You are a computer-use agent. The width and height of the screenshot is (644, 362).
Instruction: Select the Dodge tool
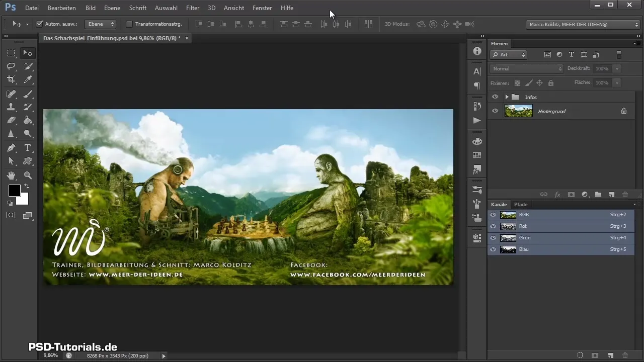click(x=28, y=133)
